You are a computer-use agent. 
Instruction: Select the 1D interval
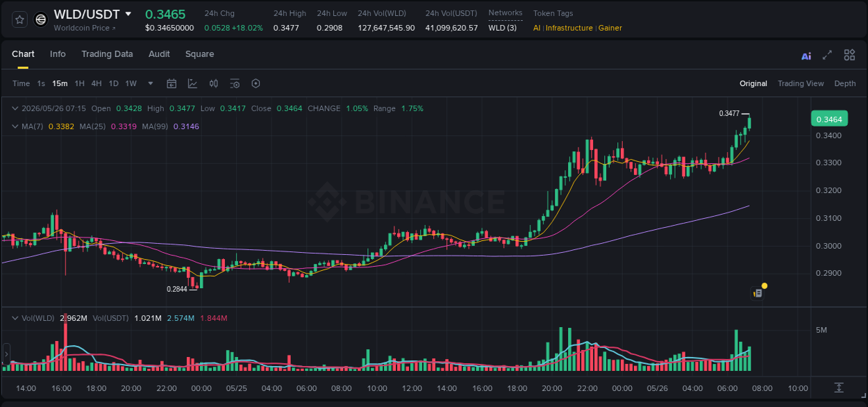[113, 83]
